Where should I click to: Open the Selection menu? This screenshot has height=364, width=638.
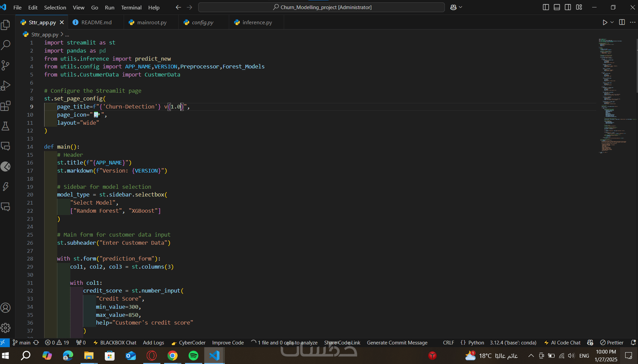pos(55,7)
